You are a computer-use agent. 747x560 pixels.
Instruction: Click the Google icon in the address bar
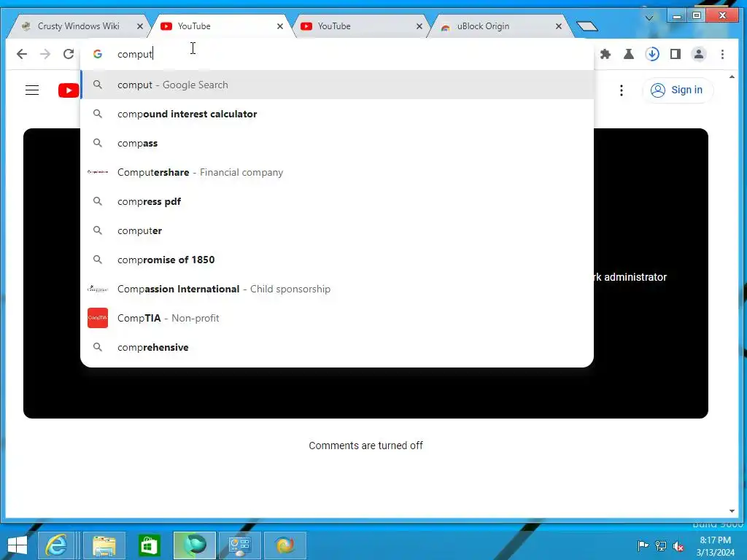click(x=98, y=54)
